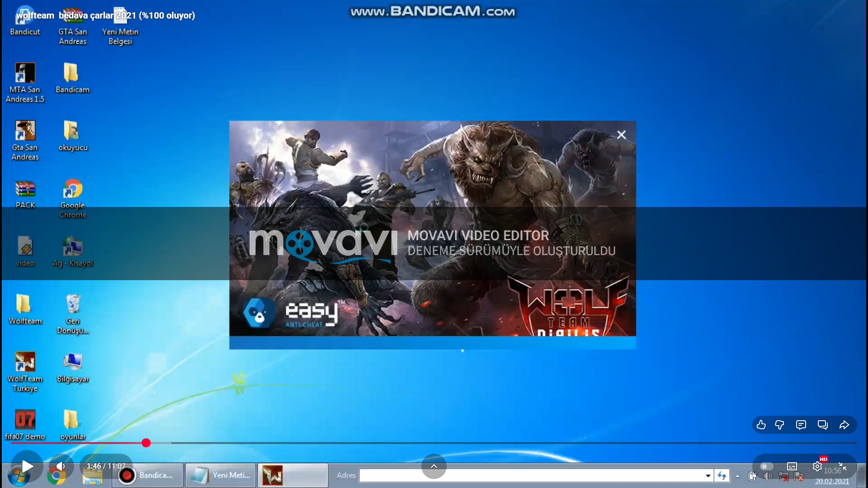Image resolution: width=868 pixels, height=488 pixels.
Task: Close the Wolfteam splash screen
Action: 622,135
